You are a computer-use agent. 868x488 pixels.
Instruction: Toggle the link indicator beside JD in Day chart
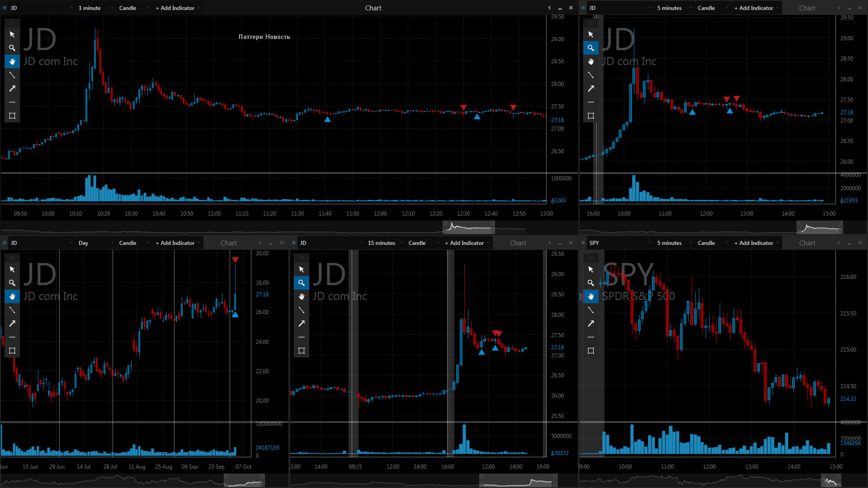[5, 243]
